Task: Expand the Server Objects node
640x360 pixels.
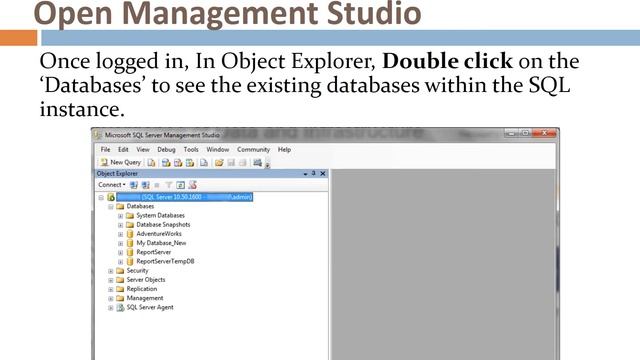Action: (x=111, y=280)
